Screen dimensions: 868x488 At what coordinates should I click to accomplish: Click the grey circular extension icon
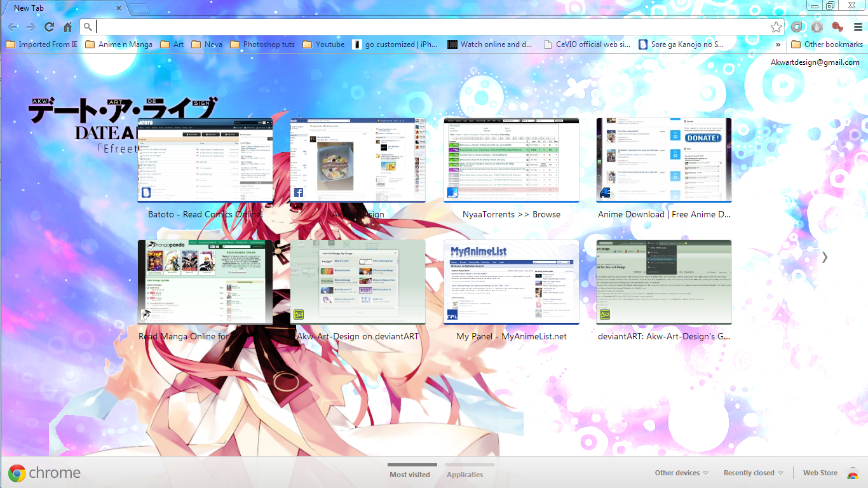[796, 27]
